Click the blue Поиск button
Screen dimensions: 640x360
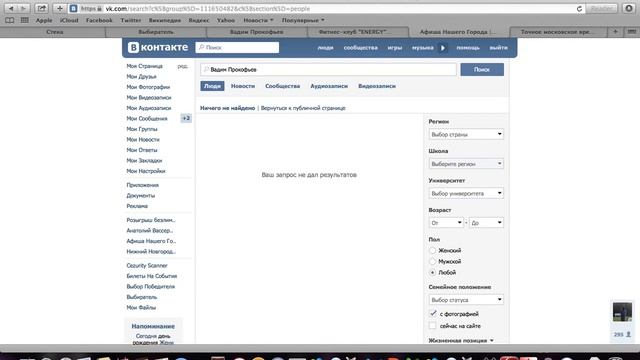point(482,69)
